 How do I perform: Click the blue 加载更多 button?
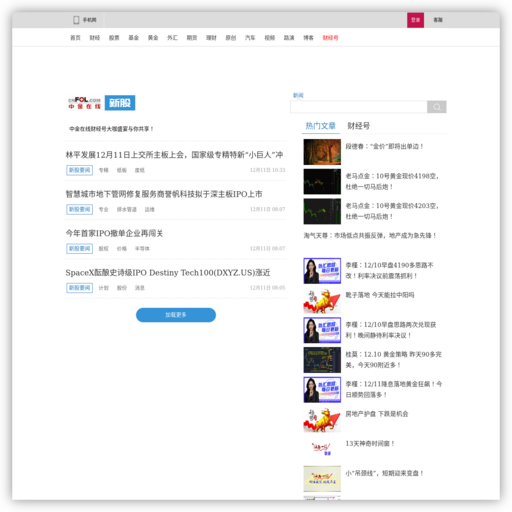point(176,315)
